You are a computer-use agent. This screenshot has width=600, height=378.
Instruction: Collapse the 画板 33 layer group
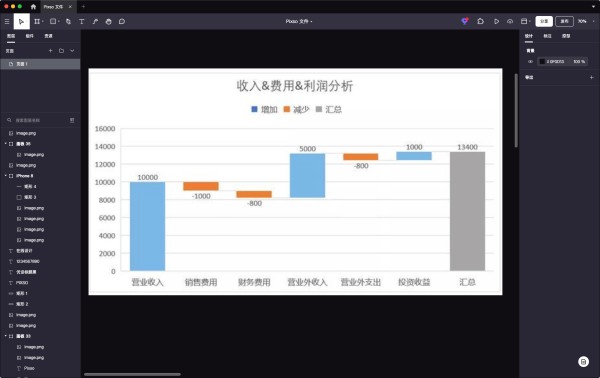(x=5, y=336)
